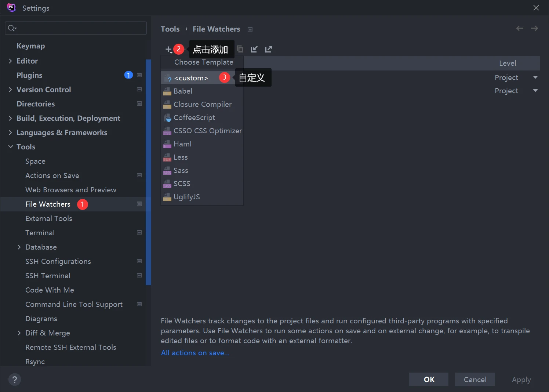
Task: Open Actions on Save settings page
Action: (x=52, y=175)
